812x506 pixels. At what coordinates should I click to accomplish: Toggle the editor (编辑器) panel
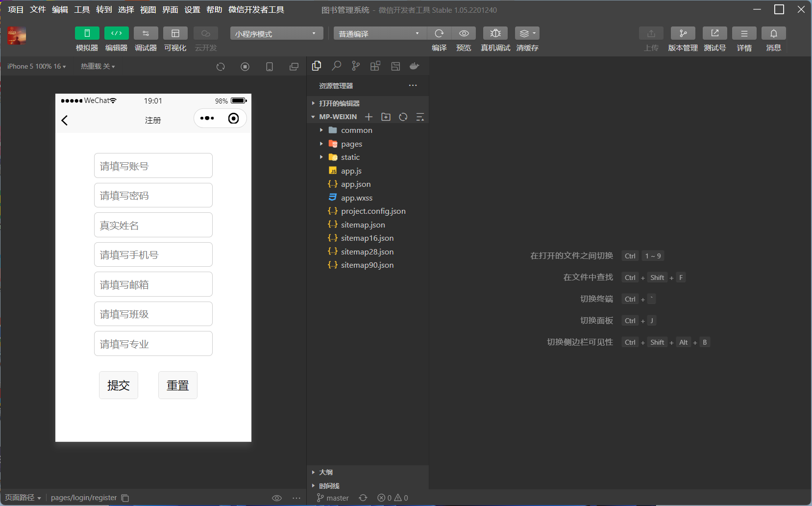pos(117,33)
